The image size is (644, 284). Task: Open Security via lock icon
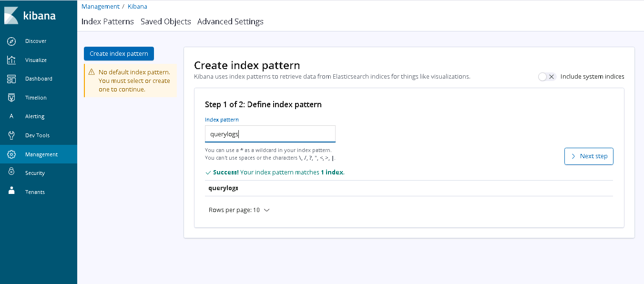(11, 172)
